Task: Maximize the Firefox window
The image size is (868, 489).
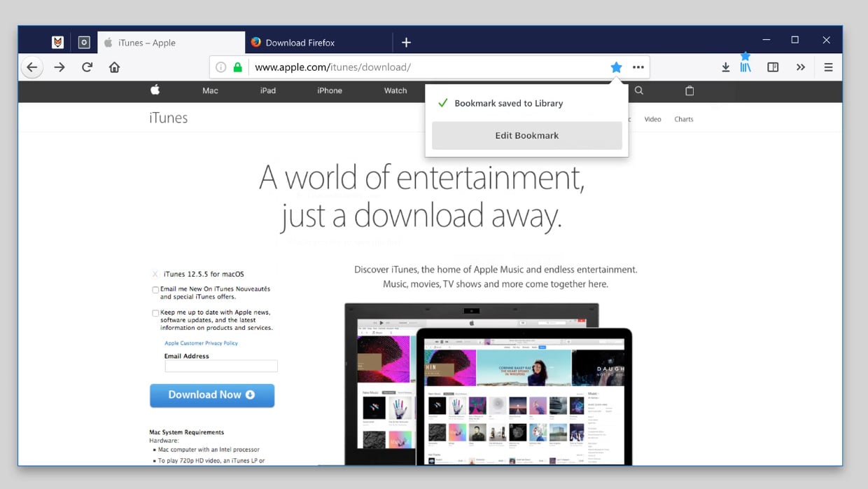Action: pos(795,40)
